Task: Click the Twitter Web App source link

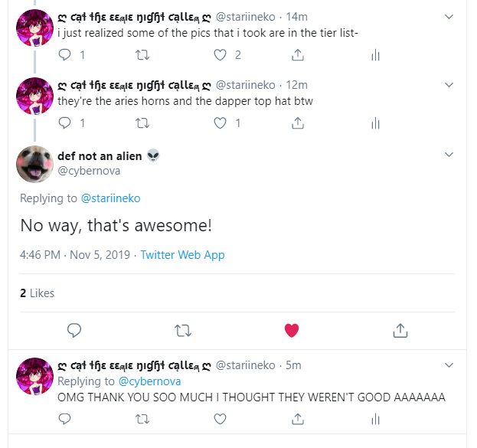Action: [182, 255]
